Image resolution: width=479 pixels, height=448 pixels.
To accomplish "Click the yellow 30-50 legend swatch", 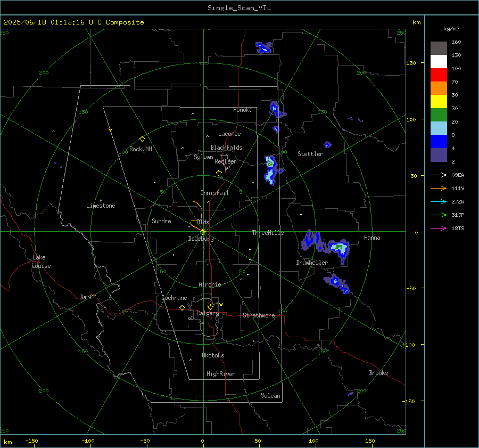I will 439,102.
